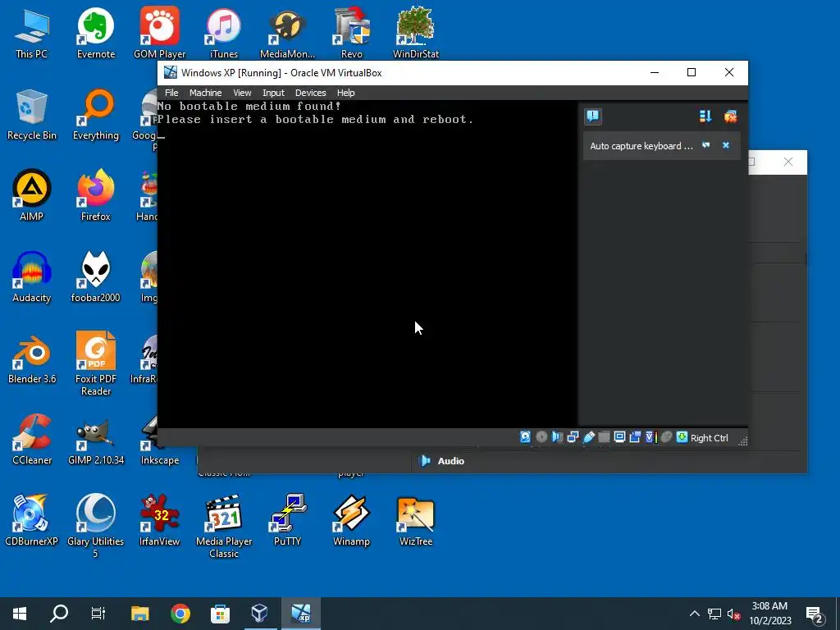This screenshot has width=840, height=630.
Task: Switch to VirtualBox Manager taskbar button
Action: (260, 614)
